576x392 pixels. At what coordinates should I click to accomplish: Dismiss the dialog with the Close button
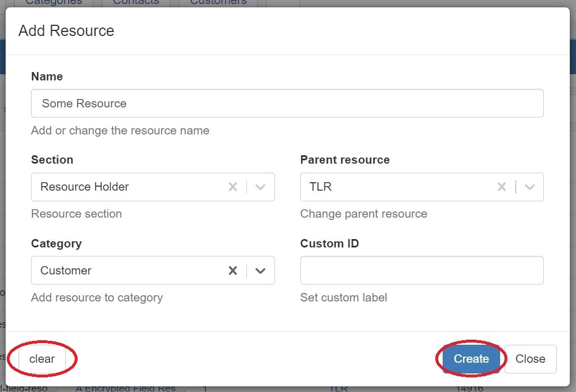[530, 359]
